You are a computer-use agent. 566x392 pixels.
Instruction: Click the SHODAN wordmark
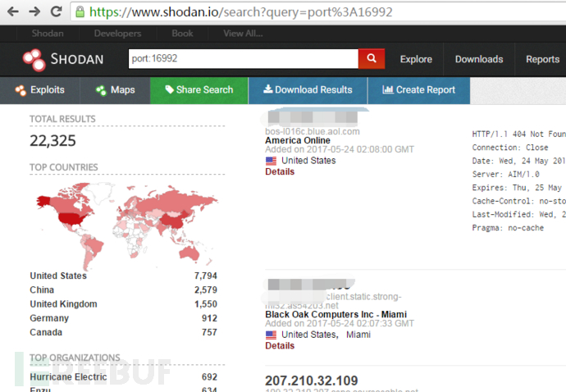(x=77, y=59)
